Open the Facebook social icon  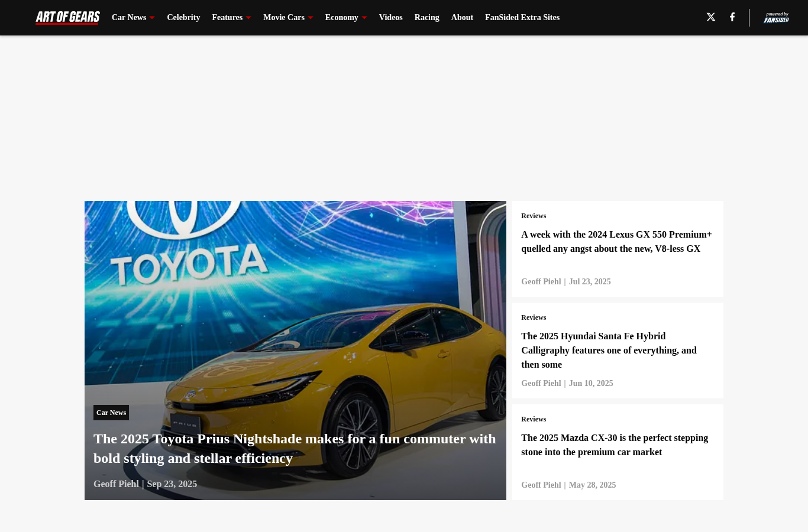(x=732, y=17)
